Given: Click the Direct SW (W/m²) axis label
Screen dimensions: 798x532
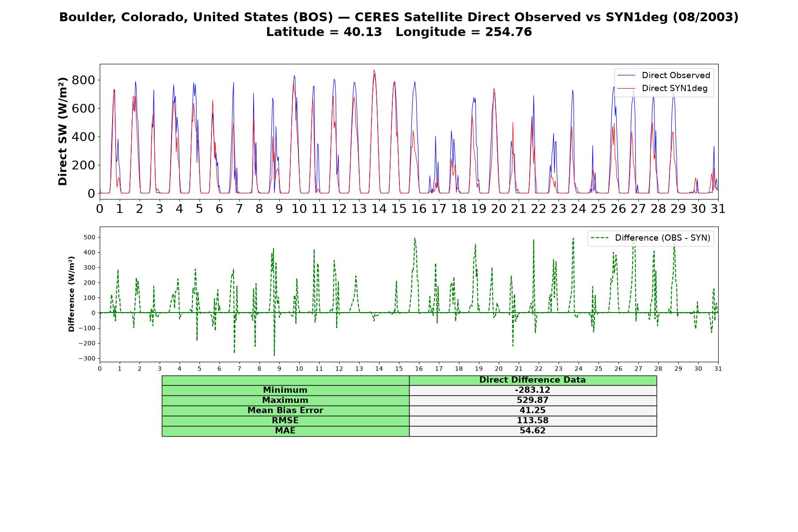Looking at the screenshot, I should click(x=63, y=131).
